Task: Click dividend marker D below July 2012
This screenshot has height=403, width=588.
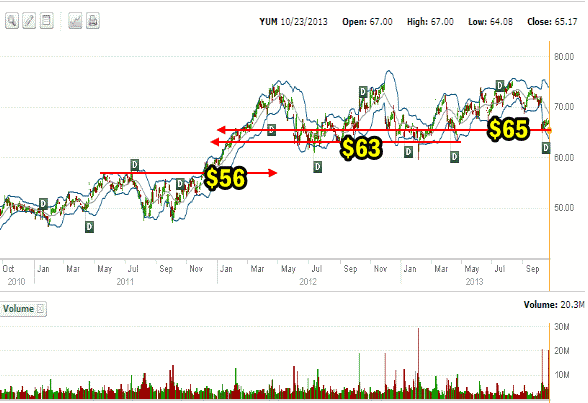Action: (317, 167)
